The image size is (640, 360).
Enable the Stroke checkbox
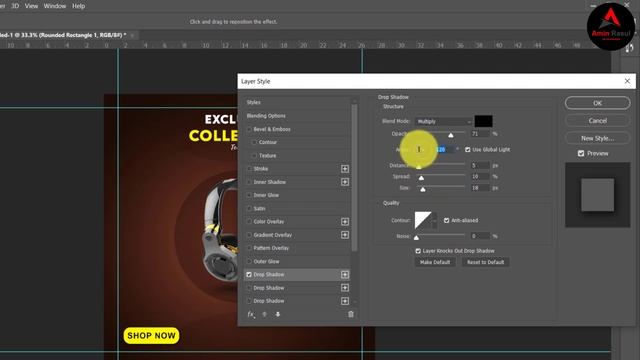249,169
